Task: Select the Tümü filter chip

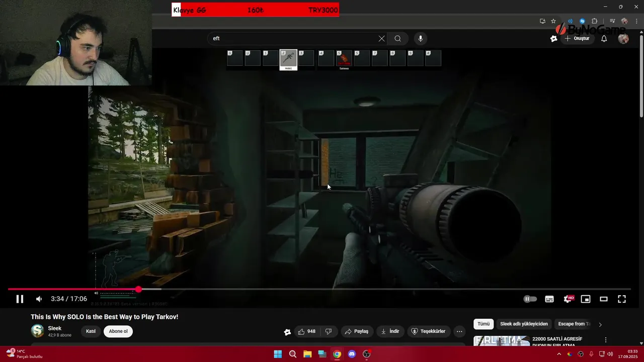Action: click(484, 324)
